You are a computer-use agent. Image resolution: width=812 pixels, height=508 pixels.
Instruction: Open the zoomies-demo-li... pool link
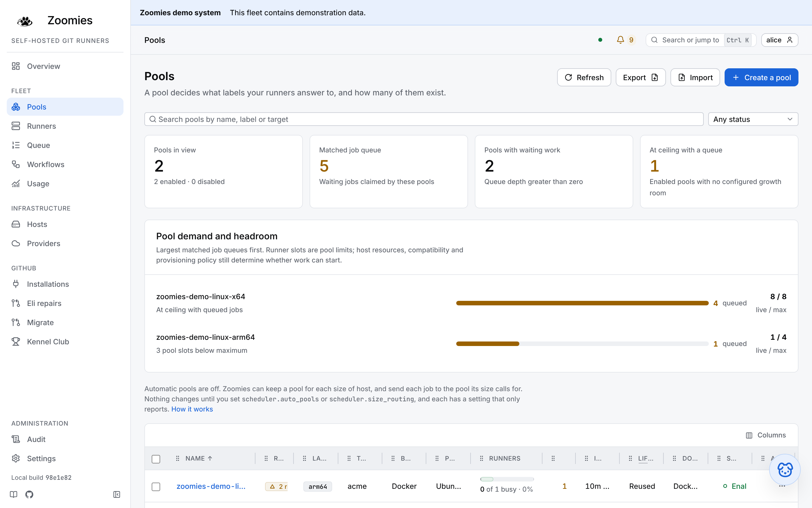click(211, 486)
